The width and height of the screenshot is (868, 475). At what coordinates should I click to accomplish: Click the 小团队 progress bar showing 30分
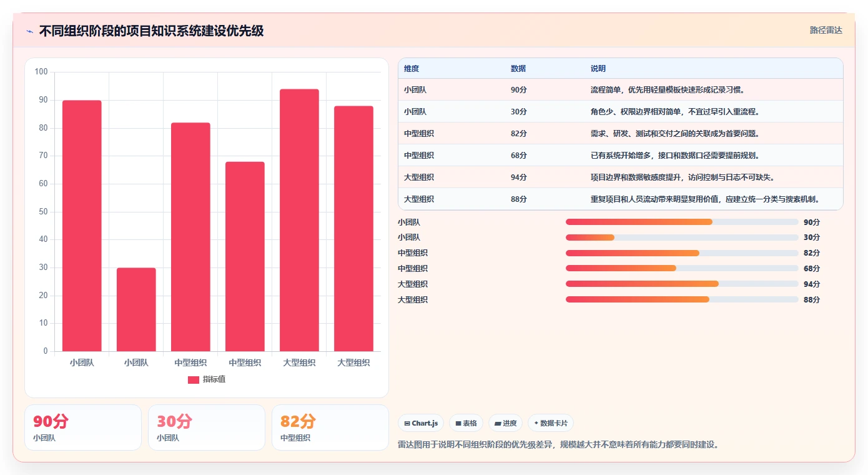coord(682,237)
